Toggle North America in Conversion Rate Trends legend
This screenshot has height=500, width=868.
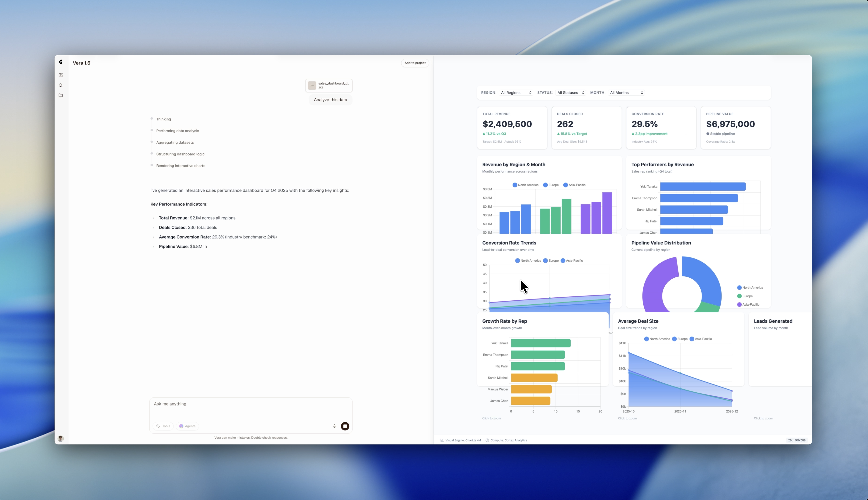point(528,260)
